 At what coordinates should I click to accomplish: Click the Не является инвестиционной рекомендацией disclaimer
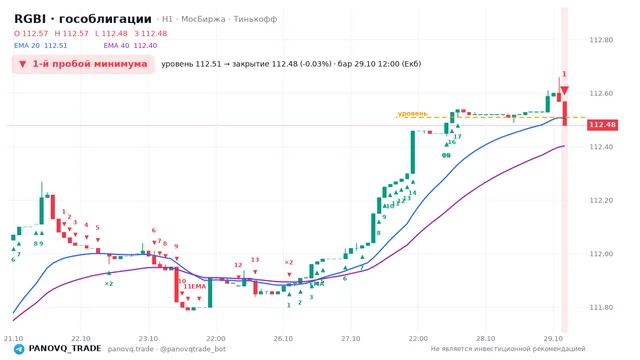click(x=508, y=349)
